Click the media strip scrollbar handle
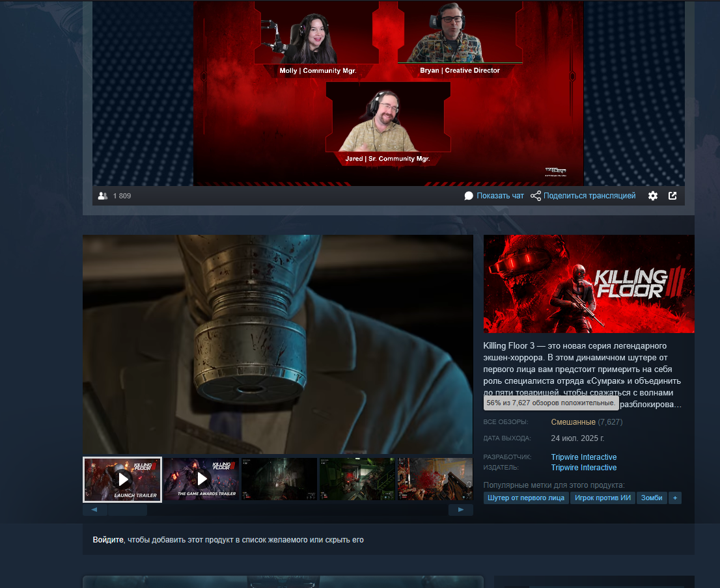The width and height of the screenshot is (720, 588). 127,510
